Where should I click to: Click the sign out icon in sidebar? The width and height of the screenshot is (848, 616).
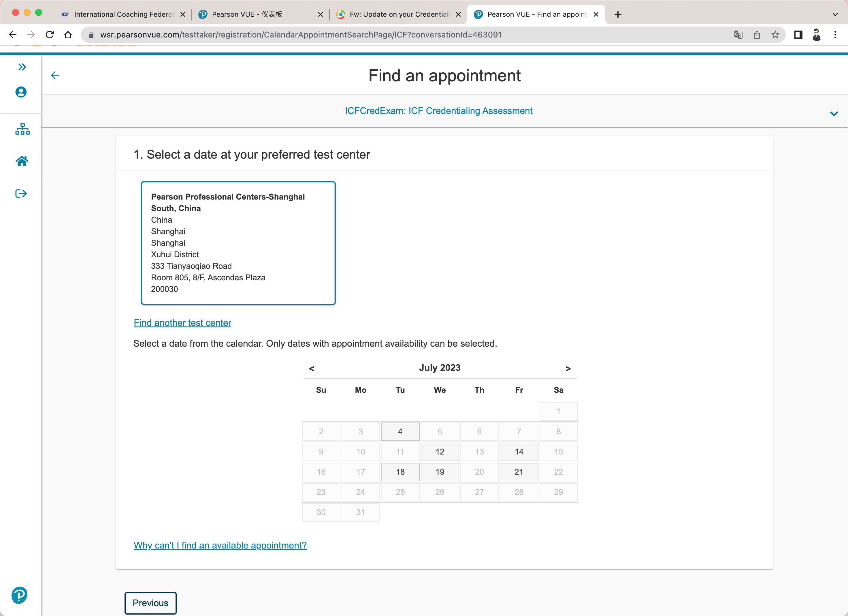(x=21, y=193)
